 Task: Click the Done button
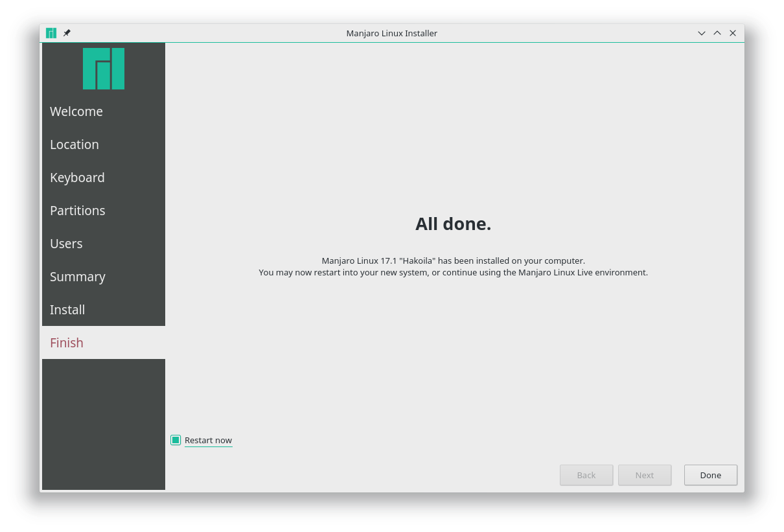coord(711,475)
